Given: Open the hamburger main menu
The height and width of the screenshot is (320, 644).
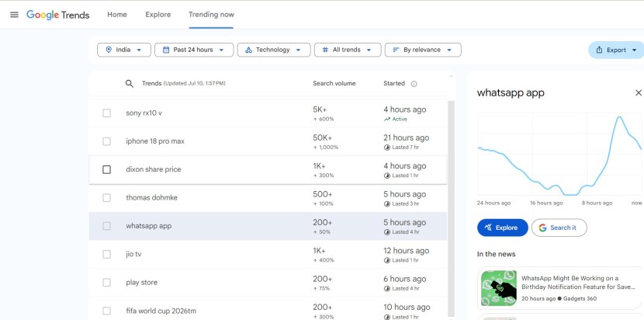Looking at the screenshot, I should pos(14,15).
